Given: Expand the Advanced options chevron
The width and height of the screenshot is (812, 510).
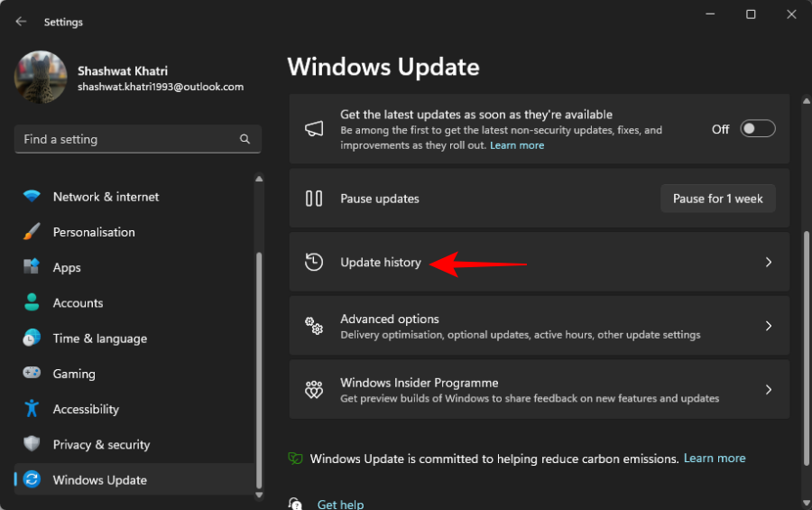Looking at the screenshot, I should point(769,326).
